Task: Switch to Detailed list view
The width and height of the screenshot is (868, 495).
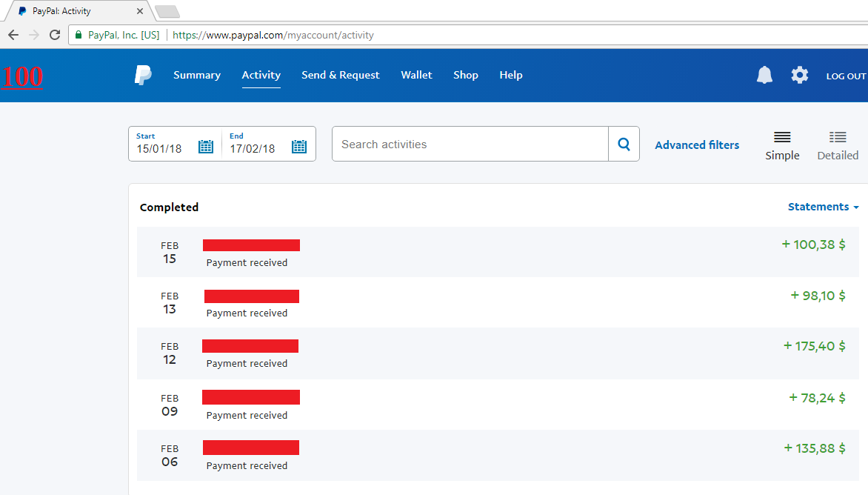Action: click(x=838, y=145)
